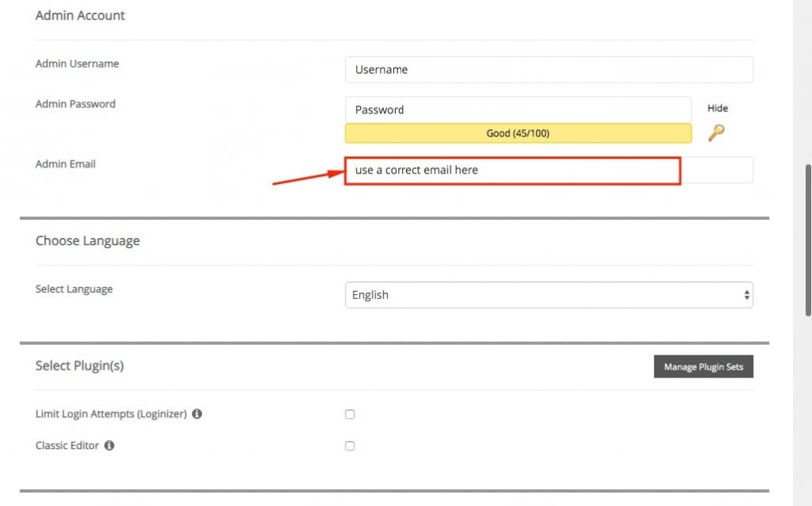
Task: Click the Classic Editor label text
Action: pos(67,446)
